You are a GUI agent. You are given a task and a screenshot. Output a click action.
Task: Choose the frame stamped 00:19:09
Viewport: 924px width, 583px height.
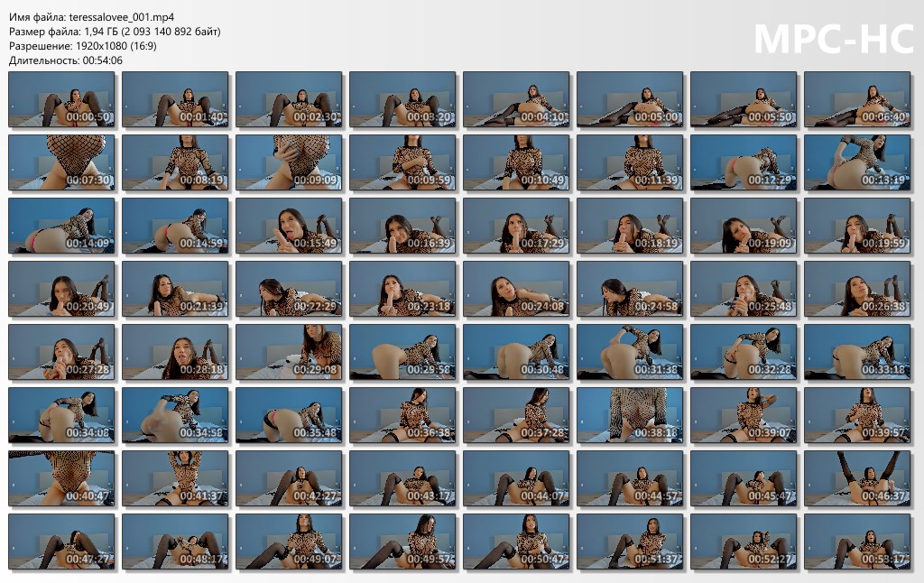click(744, 226)
